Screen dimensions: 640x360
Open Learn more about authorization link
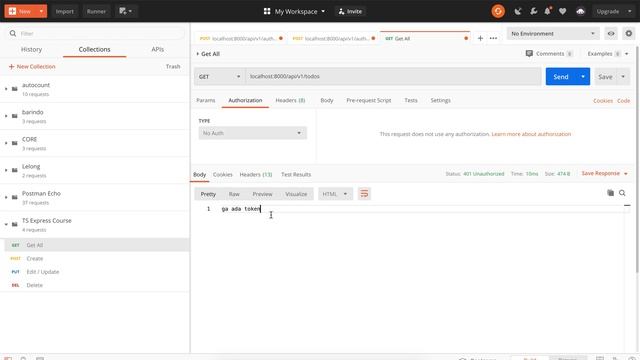pyautogui.click(x=531, y=134)
